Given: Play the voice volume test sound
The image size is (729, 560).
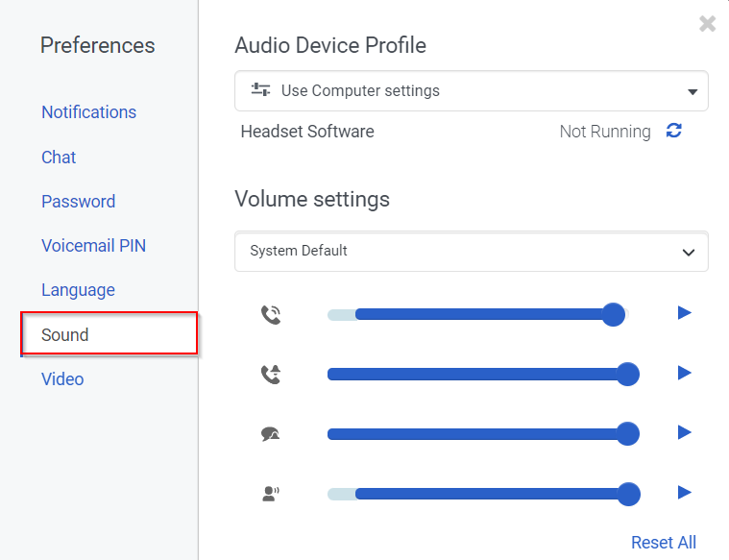Looking at the screenshot, I should [x=684, y=493].
